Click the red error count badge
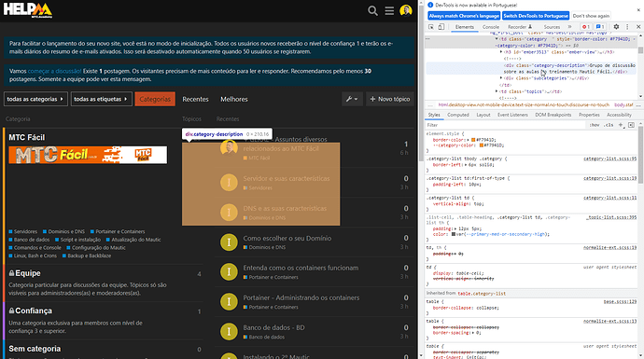 pos(586,27)
